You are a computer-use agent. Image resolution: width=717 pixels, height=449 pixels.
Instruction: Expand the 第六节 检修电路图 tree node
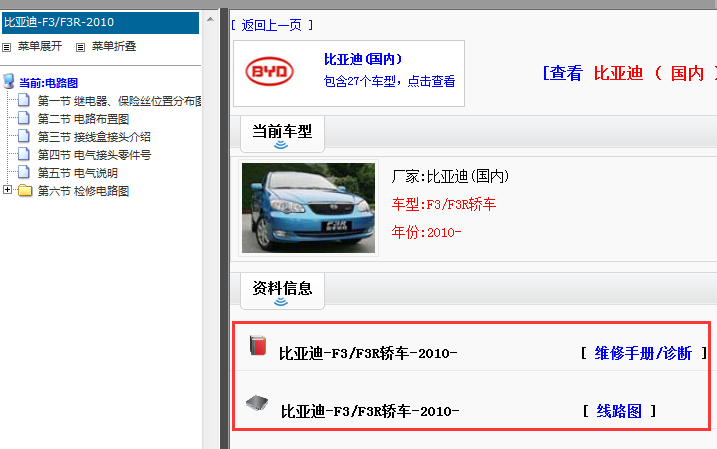coord(7,189)
